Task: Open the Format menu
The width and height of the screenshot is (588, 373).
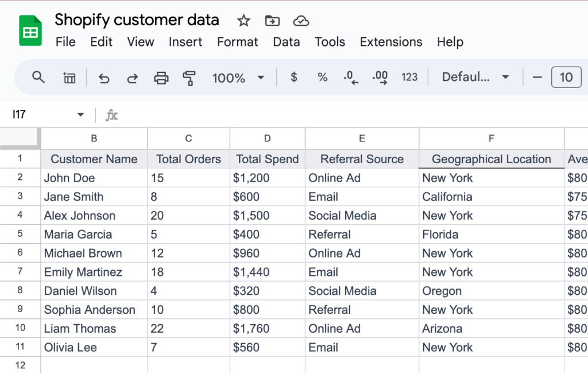Action: tap(237, 41)
